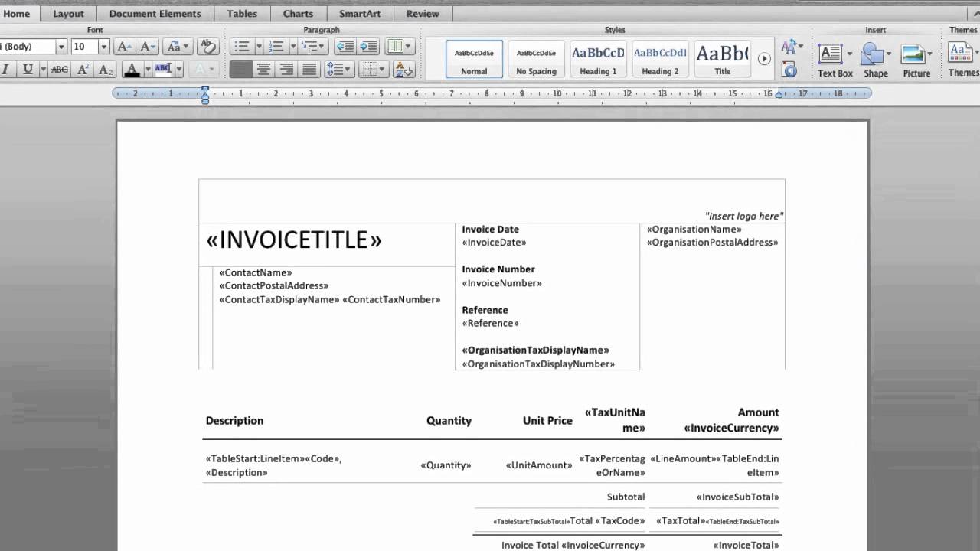This screenshot has height=551, width=980.
Task: Insert a Picture
Action: pyautogui.click(x=916, y=59)
